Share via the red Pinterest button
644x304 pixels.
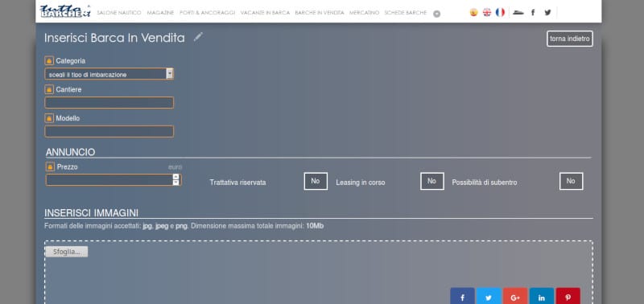[x=568, y=296]
